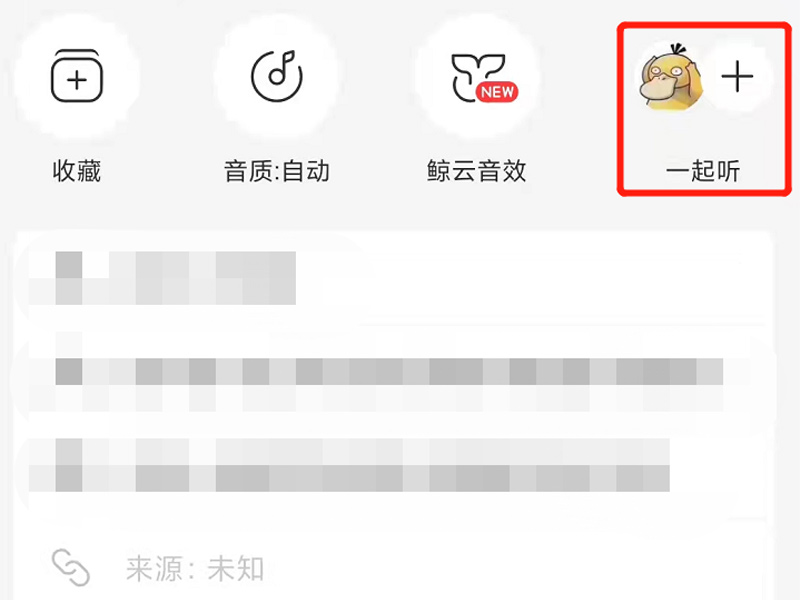Click the chain link icon beside 来源
This screenshot has height=600, width=800.
[x=71, y=567]
